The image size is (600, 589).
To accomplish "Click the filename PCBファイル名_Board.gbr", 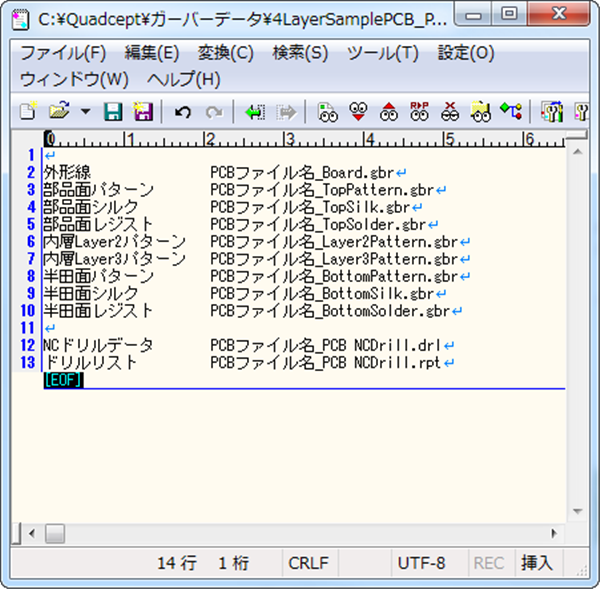I will pos(302,173).
